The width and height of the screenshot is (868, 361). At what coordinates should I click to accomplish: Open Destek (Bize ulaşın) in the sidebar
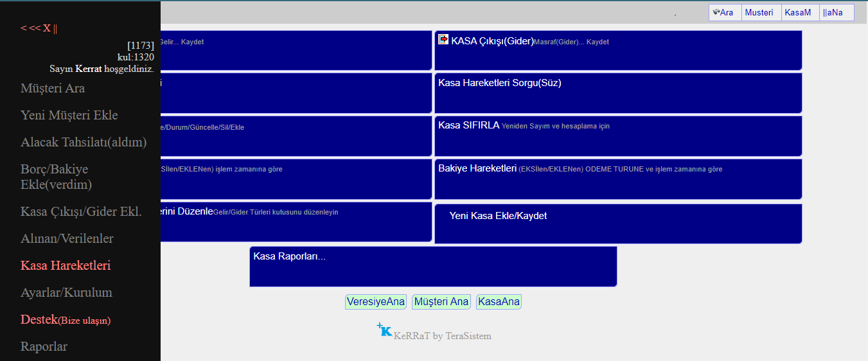pyautogui.click(x=66, y=320)
